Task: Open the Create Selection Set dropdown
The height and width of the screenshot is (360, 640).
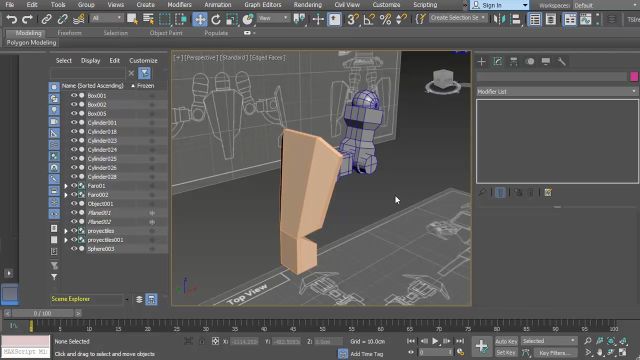Action: [458, 18]
